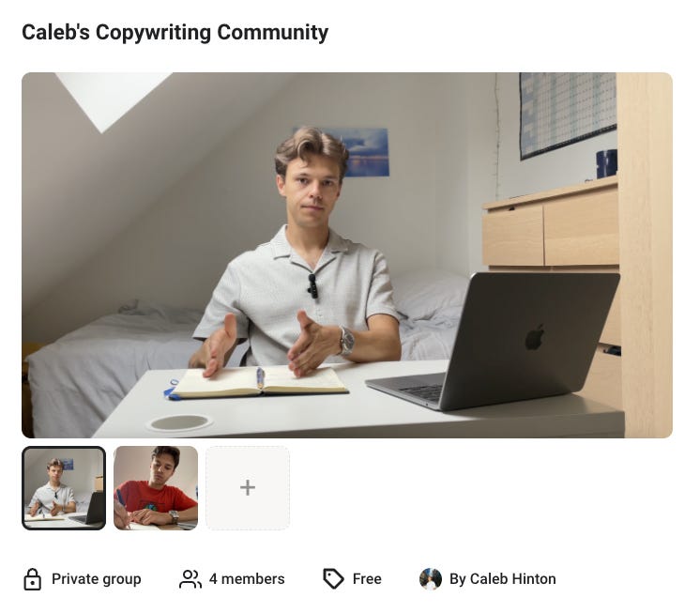Click the members people icon

pyautogui.click(x=190, y=579)
